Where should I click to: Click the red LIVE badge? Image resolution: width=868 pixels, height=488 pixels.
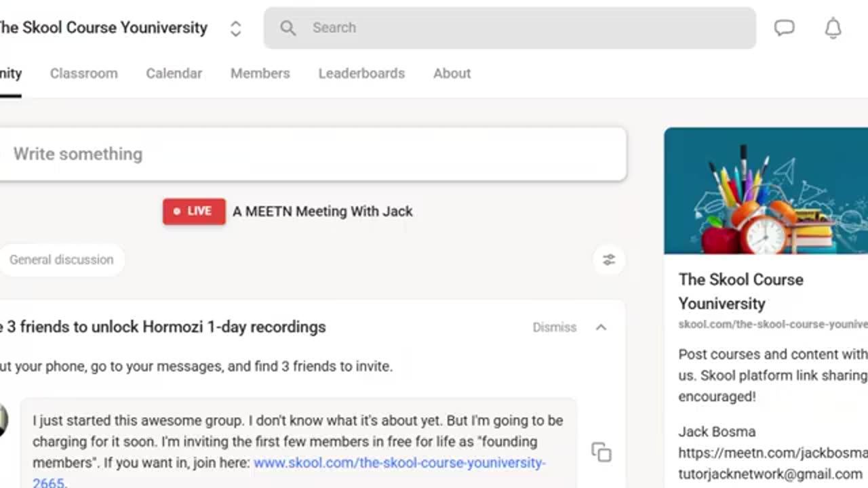point(194,211)
